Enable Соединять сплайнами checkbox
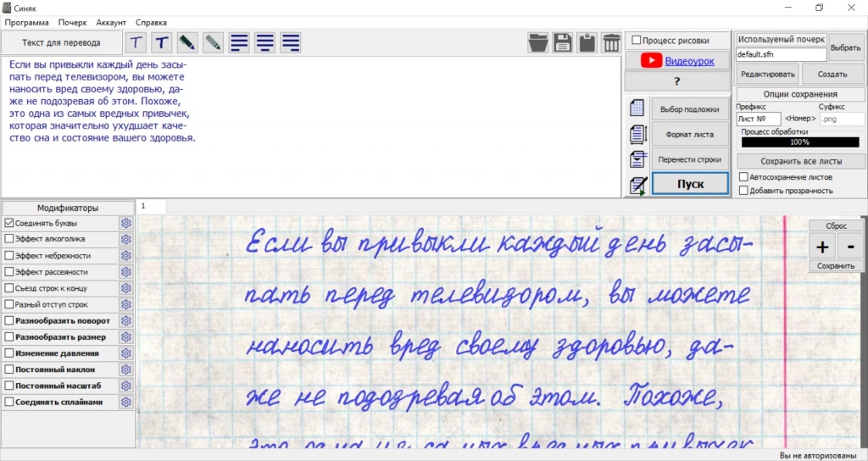This screenshot has height=461, width=868. [8, 402]
